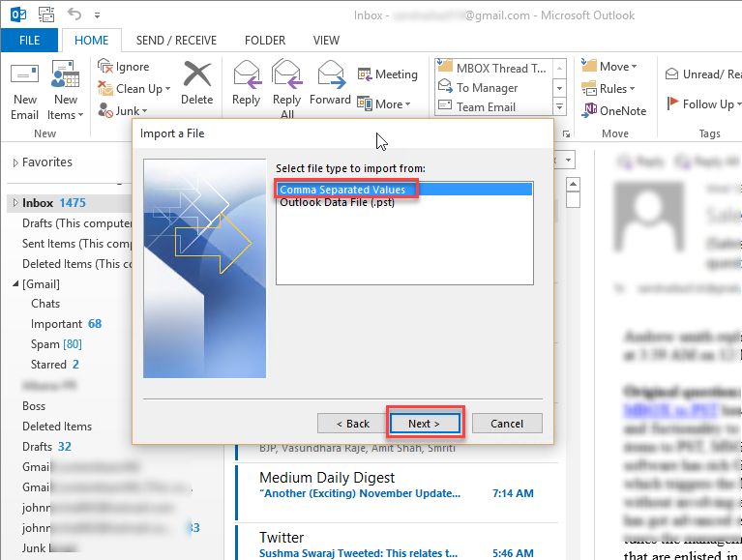Open the FILE tab
Image resolution: width=742 pixels, height=560 pixels.
click(29, 41)
